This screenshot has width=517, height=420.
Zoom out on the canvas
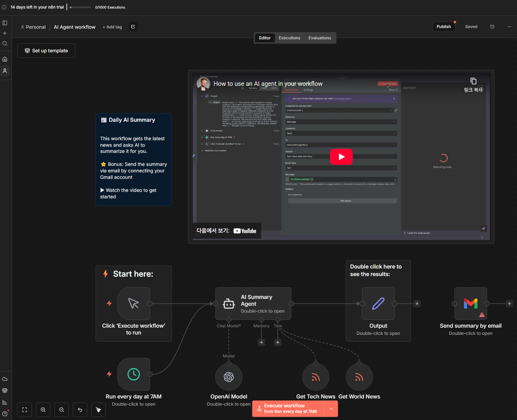click(x=62, y=410)
